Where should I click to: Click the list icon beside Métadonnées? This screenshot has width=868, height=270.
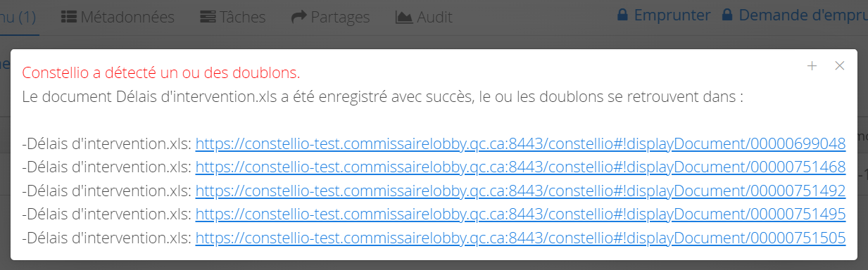[69, 16]
